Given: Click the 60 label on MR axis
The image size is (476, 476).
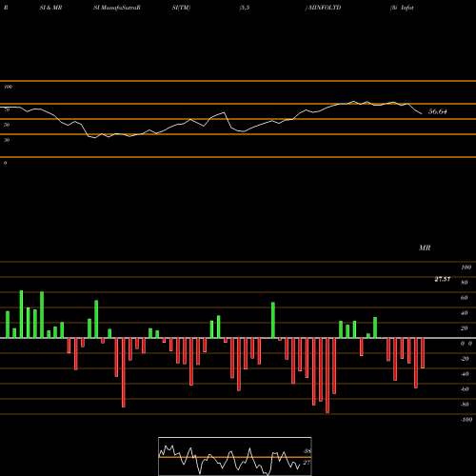Looking at the screenshot, I should pyautogui.click(x=465, y=298).
